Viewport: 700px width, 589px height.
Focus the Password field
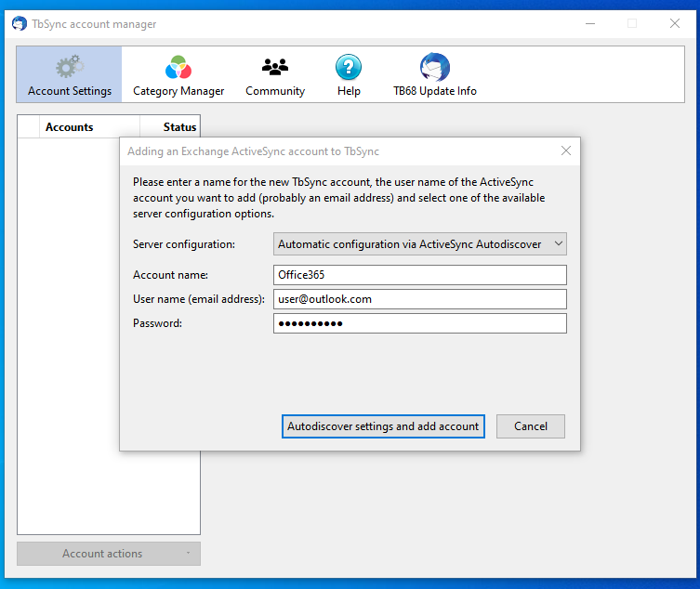419,323
